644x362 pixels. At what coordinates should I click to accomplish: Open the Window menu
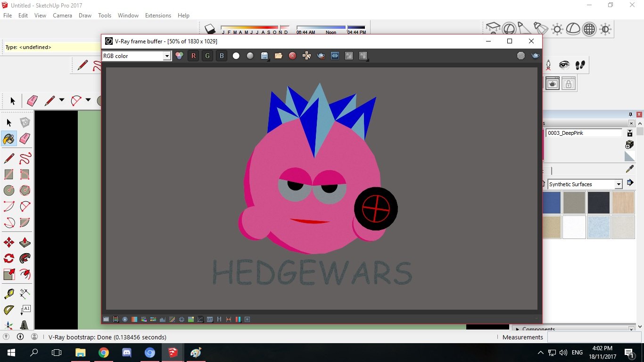click(128, 16)
